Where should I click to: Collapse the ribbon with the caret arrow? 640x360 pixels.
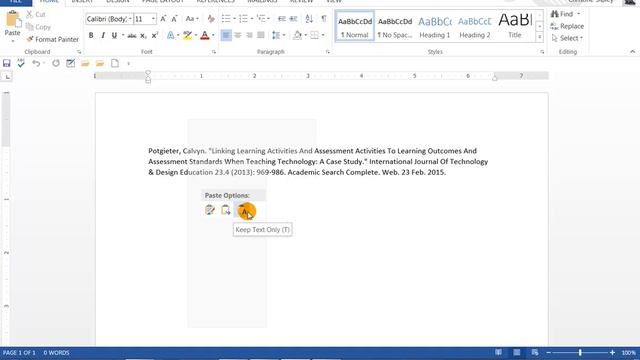coord(632,52)
